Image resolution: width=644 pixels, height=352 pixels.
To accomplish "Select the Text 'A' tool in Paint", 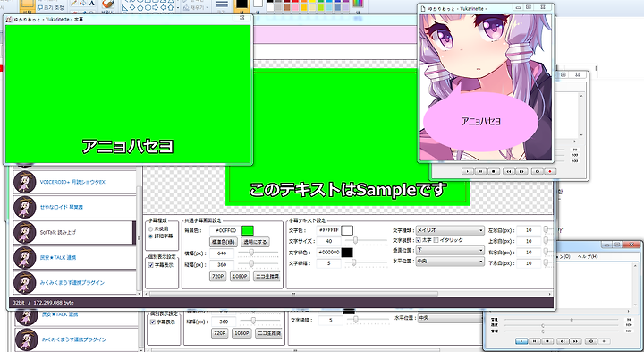I will [92, 3].
